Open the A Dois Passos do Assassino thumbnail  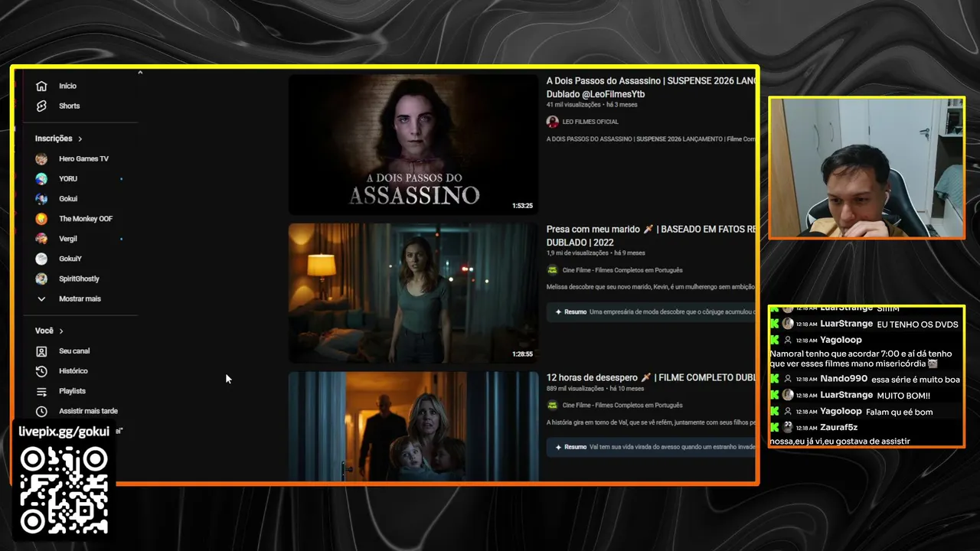[x=413, y=144]
